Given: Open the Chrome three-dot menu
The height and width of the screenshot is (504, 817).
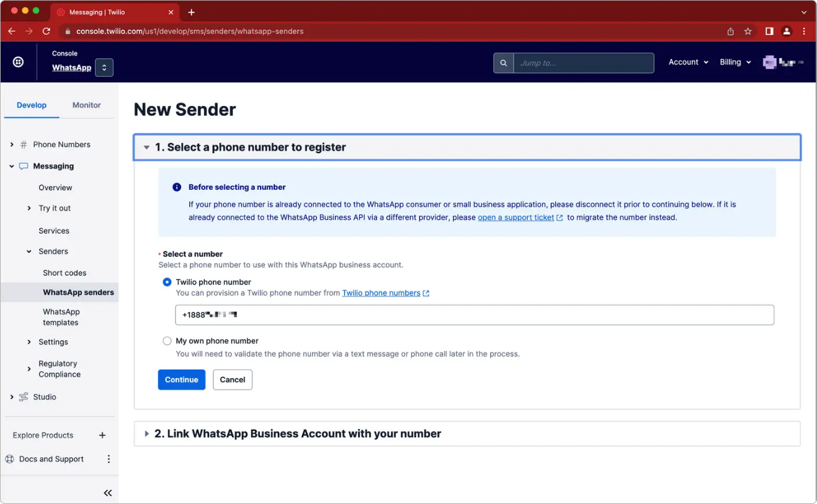Looking at the screenshot, I should (804, 31).
